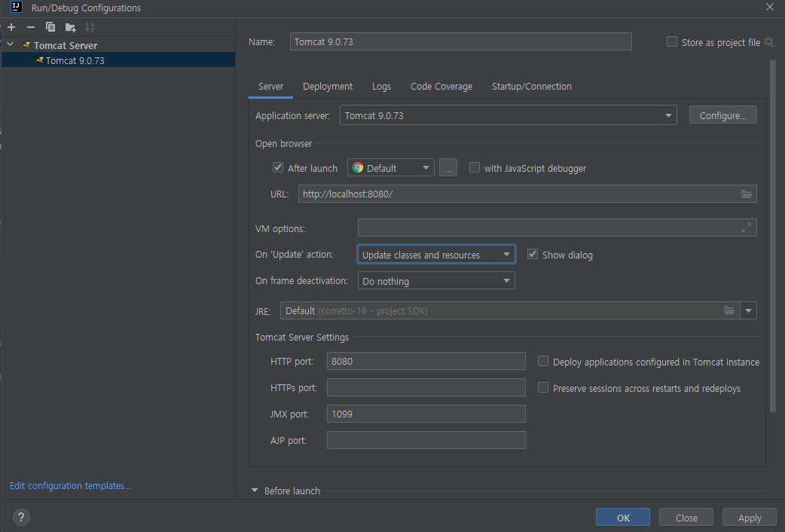Collapse the Before launch section
Viewport: 785px width, 532px height.
[255, 491]
